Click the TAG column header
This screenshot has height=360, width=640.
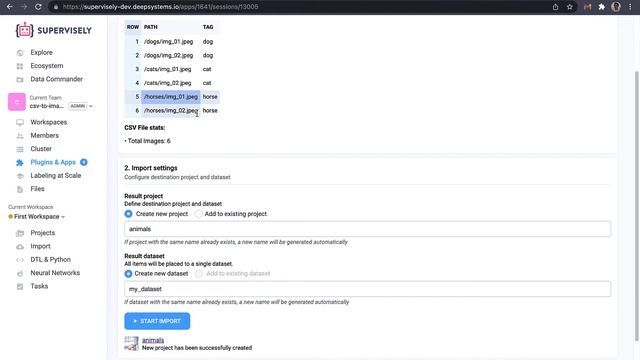tap(208, 27)
